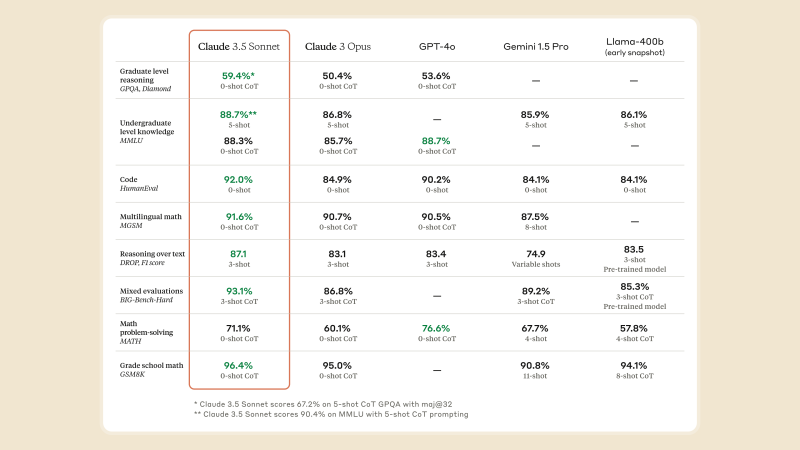800x450 pixels.
Task: Click GPT-4o's green 76.6% MATH score
Action: (x=436, y=329)
